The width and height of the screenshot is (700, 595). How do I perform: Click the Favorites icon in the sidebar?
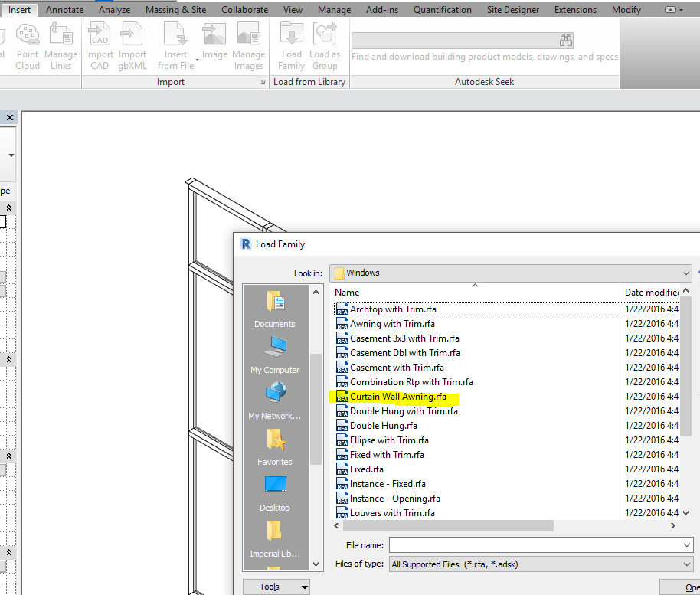click(274, 448)
